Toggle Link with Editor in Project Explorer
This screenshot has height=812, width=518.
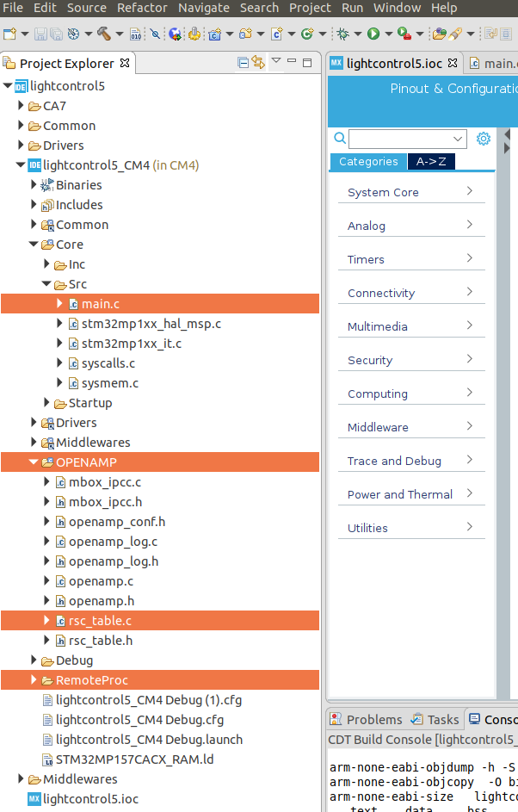[258, 63]
